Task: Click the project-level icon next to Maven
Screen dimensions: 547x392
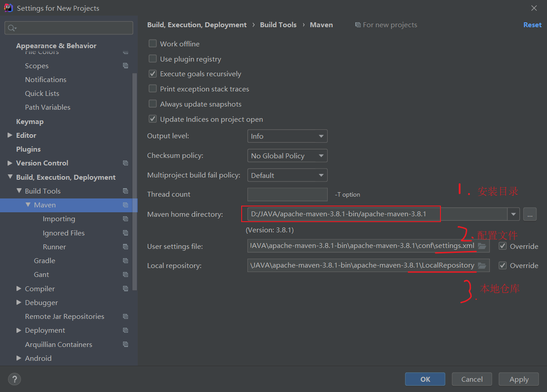Action: 125,205
